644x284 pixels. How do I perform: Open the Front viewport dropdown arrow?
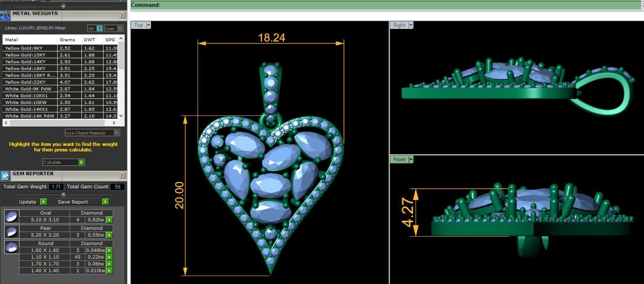(x=411, y=159)
